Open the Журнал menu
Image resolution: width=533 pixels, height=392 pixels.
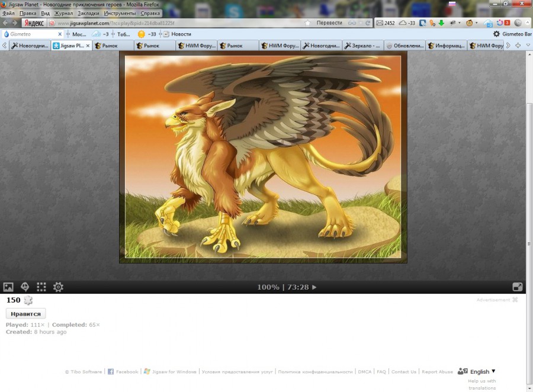(x=63, y=13)
